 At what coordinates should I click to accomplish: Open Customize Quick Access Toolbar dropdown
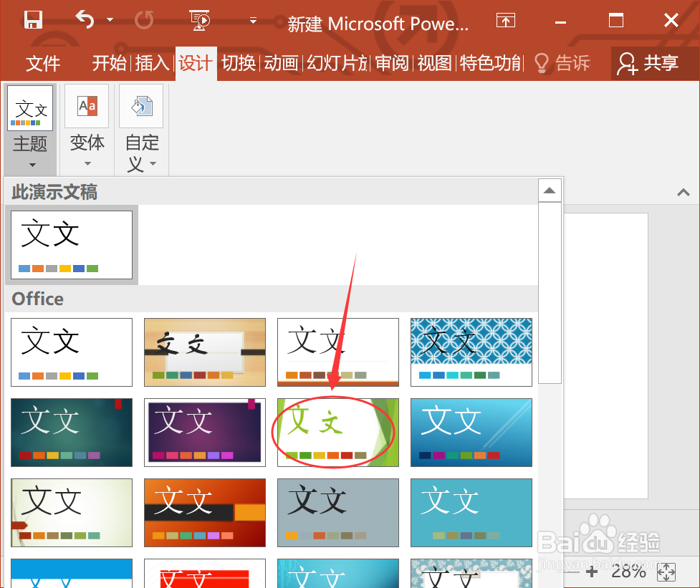253,21
